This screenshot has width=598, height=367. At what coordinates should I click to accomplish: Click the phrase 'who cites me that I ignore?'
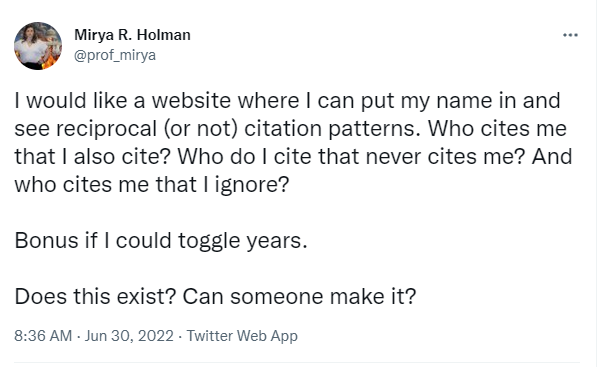pos(152,185)
